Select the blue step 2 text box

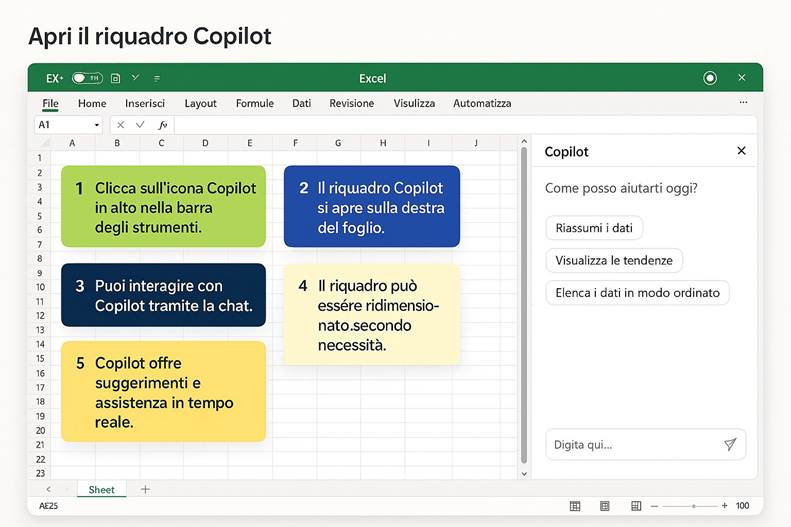click(x=372, y=206)
